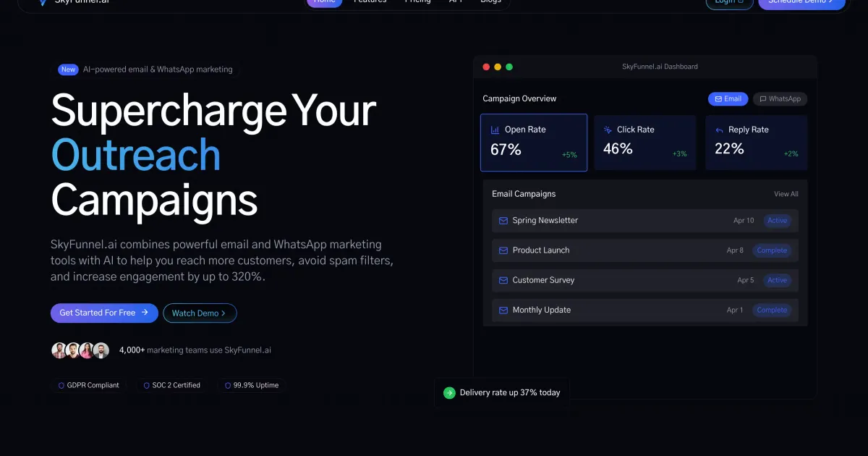Click the 67% open rate value
This screenshot has height=456, width=868.
(506, 150)
